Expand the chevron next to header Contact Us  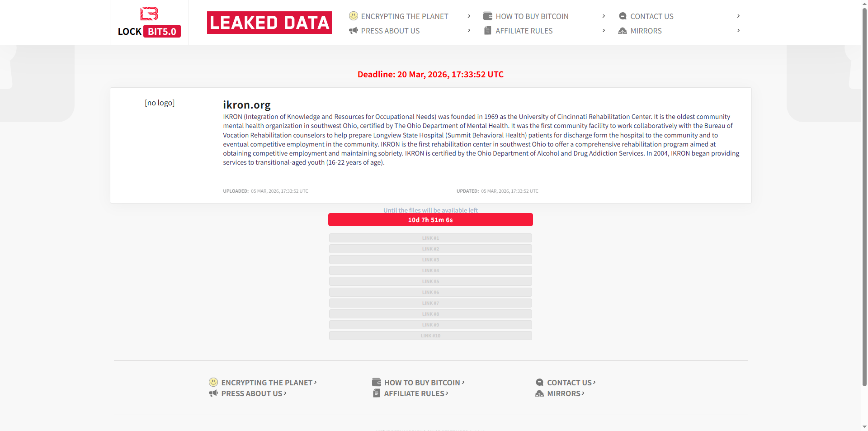pyautogui.click(x=738, y=16)
